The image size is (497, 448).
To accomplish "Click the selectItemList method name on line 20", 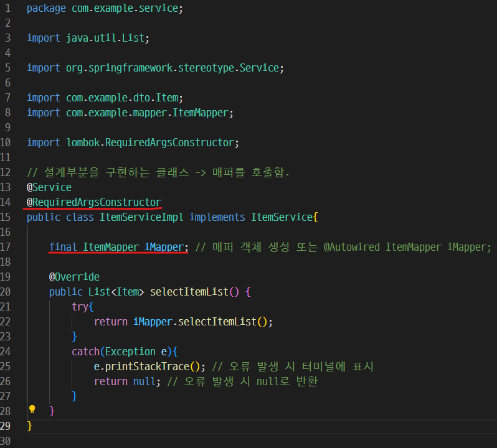I will click(189, 292).
